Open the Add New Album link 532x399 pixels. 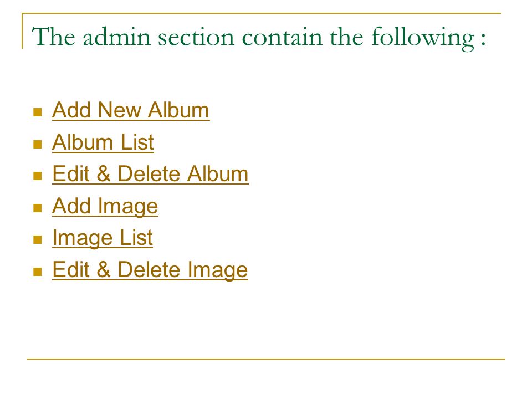coord(131,110)
